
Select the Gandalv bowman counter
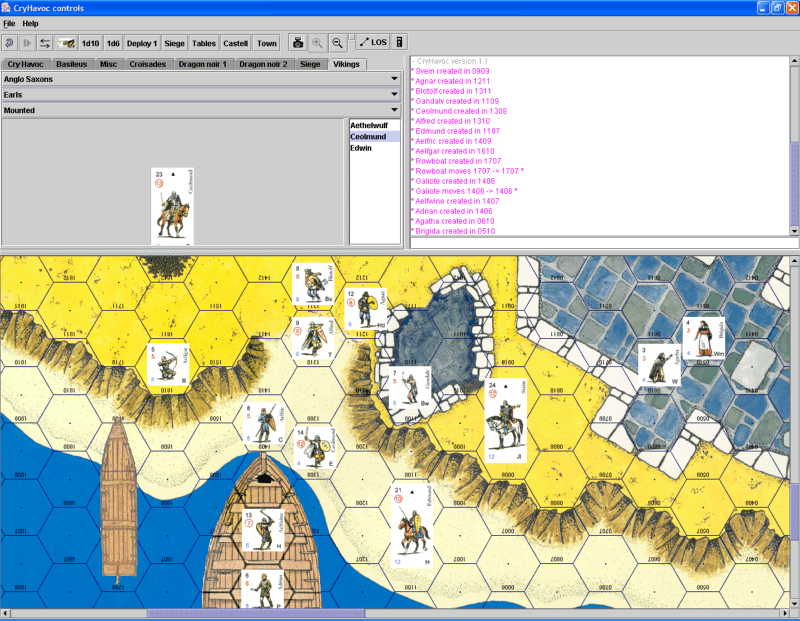pos(410,387)
